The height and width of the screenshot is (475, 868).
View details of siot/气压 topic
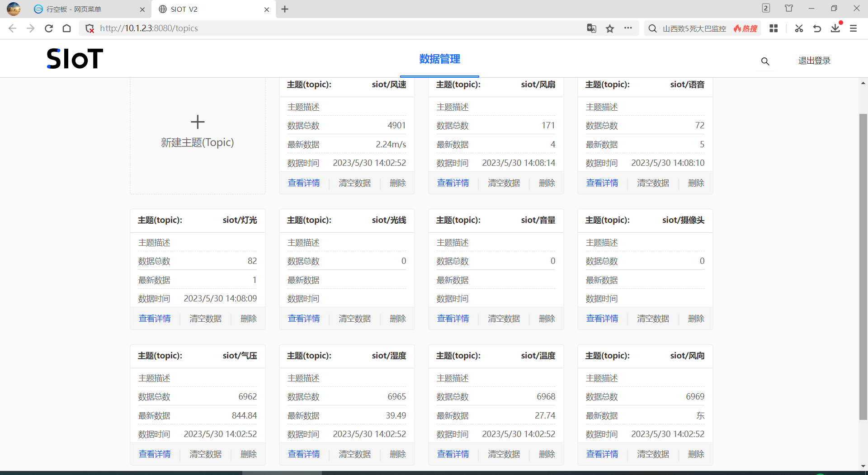[155, 454]
